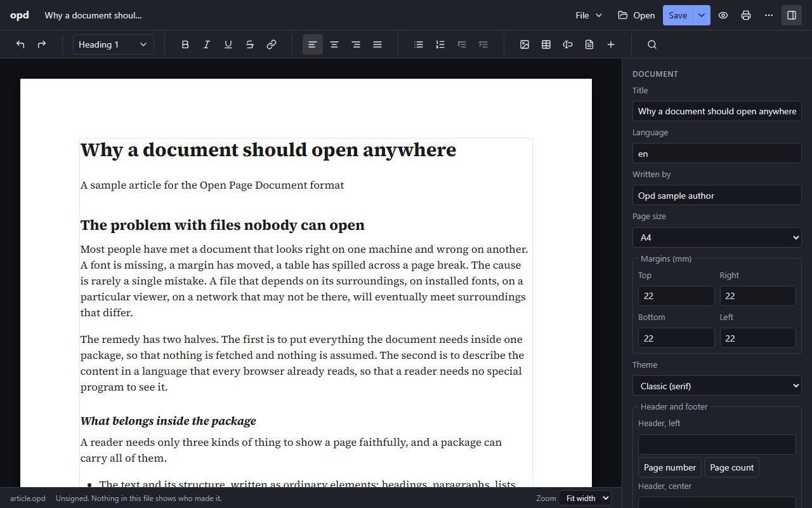Underline the selected text

[x=228, y=44]
